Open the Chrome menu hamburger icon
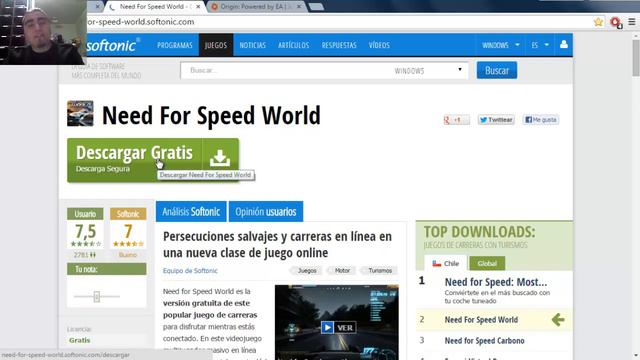 coord(631,22)
